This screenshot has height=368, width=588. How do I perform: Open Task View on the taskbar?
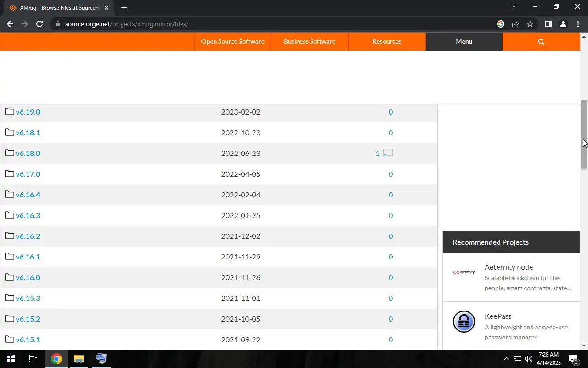(33, 359)
